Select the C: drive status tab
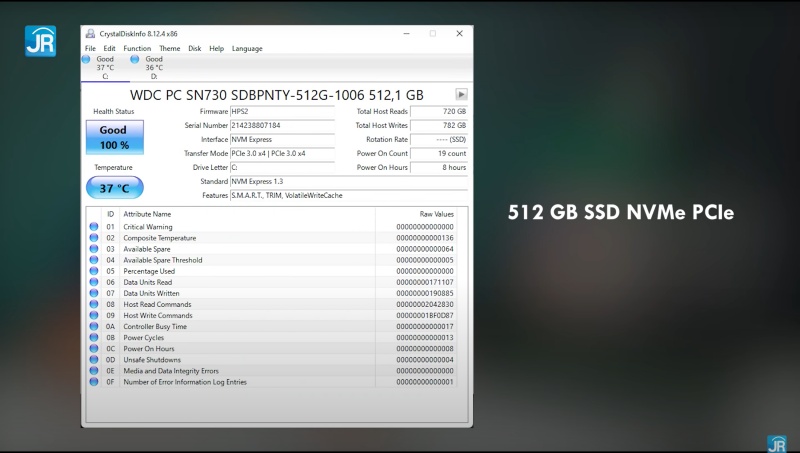The height and width of the screenshot is (453, 800). point(105,67)
